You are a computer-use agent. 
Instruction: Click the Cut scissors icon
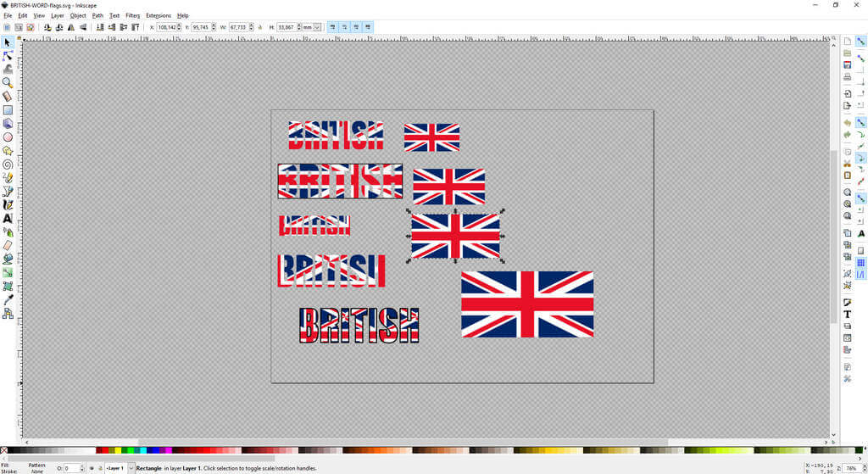tap(847, 164)
